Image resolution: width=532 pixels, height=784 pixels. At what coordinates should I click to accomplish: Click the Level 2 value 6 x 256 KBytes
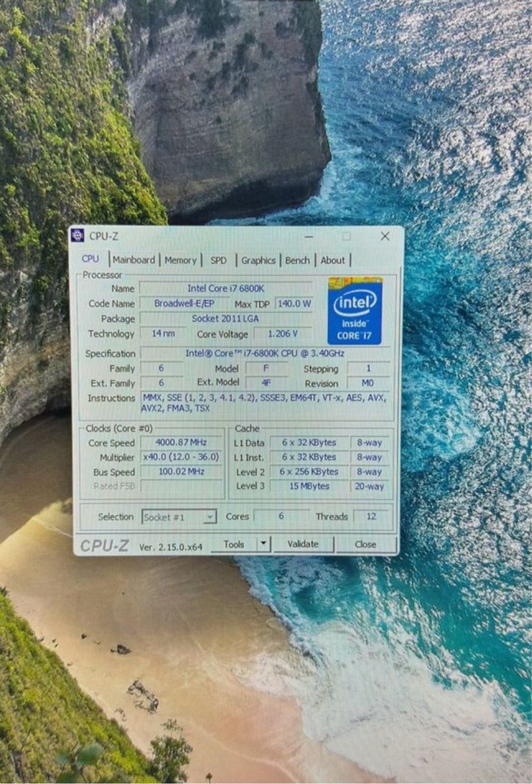309,471
